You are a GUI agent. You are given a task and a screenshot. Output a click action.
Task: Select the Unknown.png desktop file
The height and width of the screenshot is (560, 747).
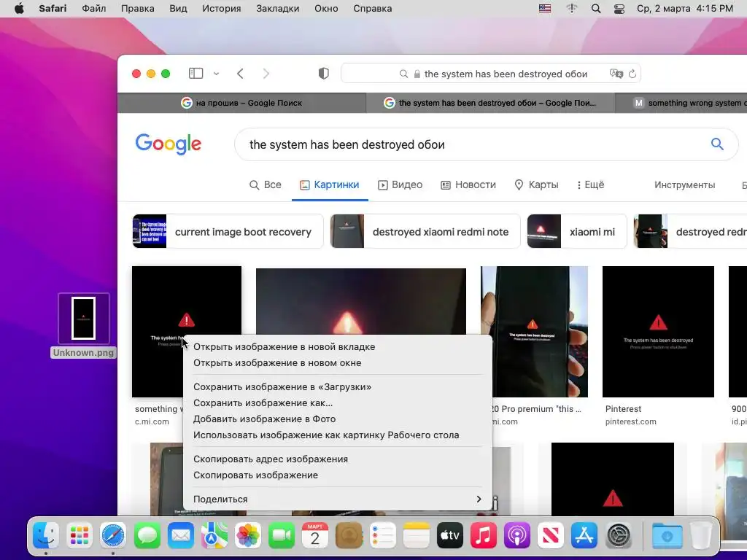(83, 326)
